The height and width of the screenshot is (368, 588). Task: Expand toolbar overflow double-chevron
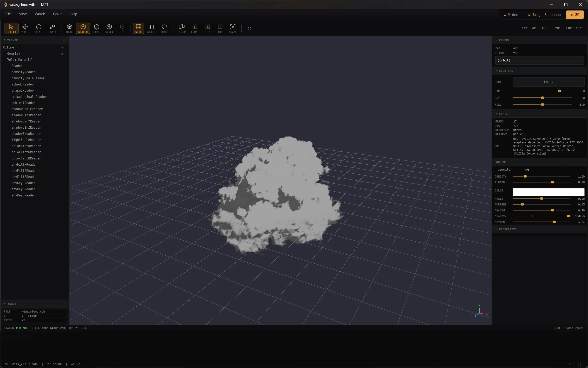(249, 29)
